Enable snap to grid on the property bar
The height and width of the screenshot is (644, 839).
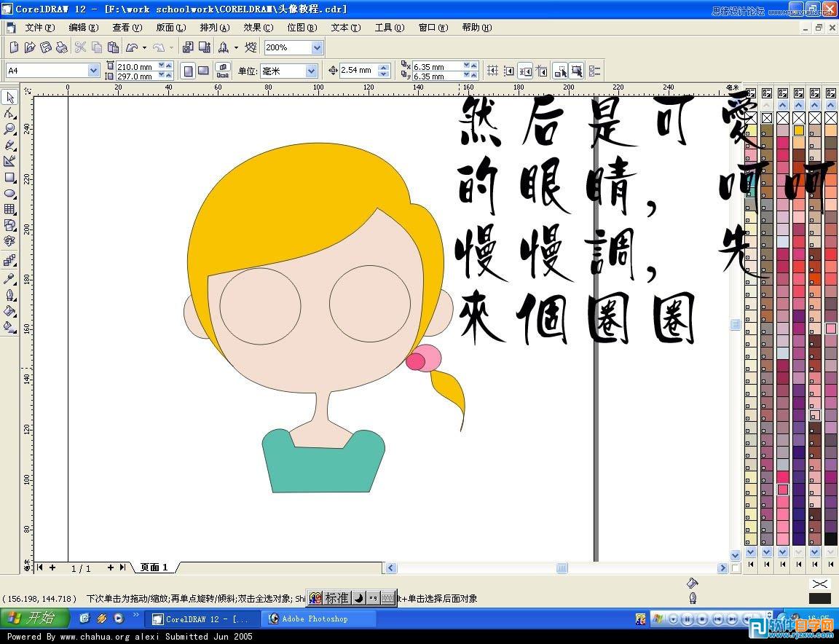492,71
